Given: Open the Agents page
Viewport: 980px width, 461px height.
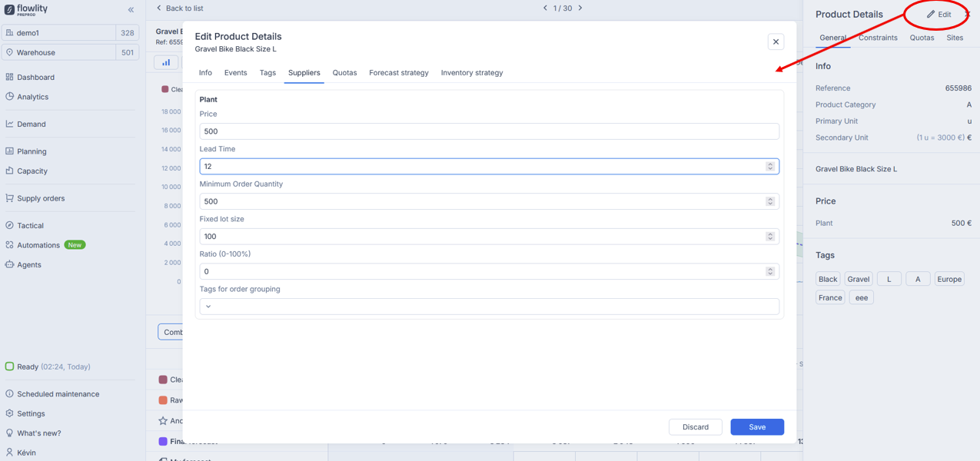Looking at the screenshot, I should [x=29, y=264].
